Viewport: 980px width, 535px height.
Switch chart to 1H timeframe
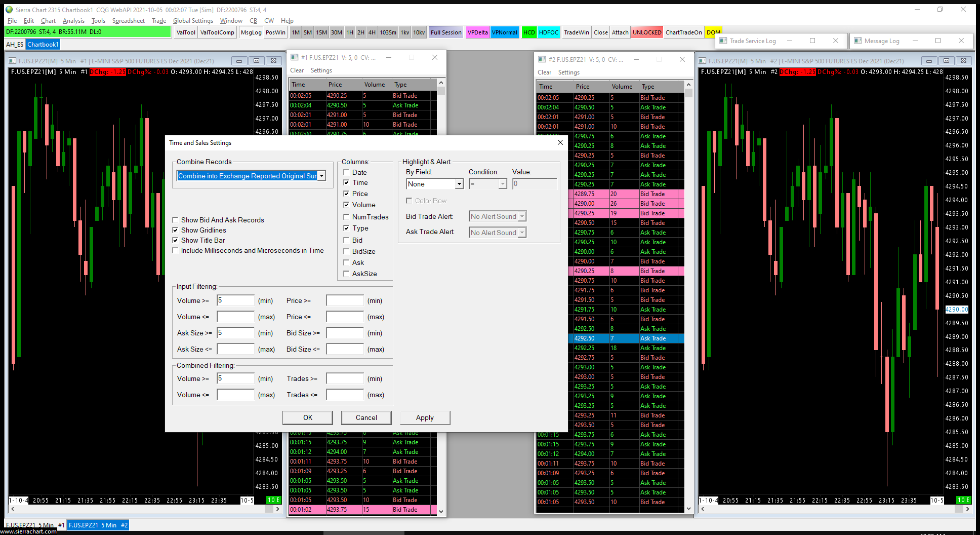pyautogui.click(x=350, y=32)
